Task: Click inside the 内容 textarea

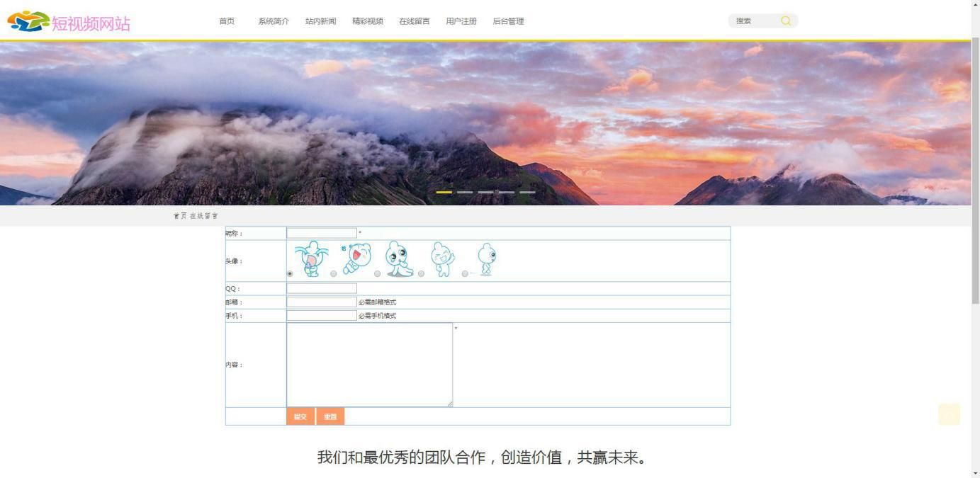Action: click(370, 365)
